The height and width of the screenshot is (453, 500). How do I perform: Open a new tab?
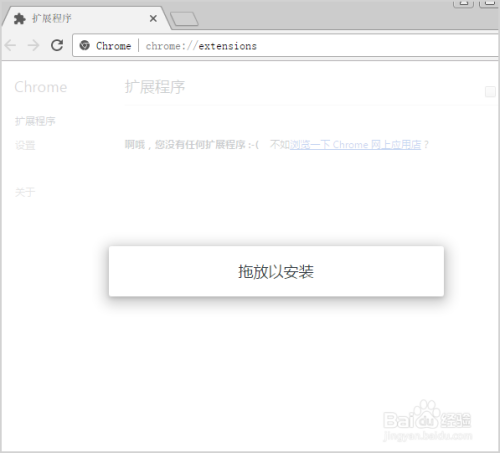[x=184, y=19]
